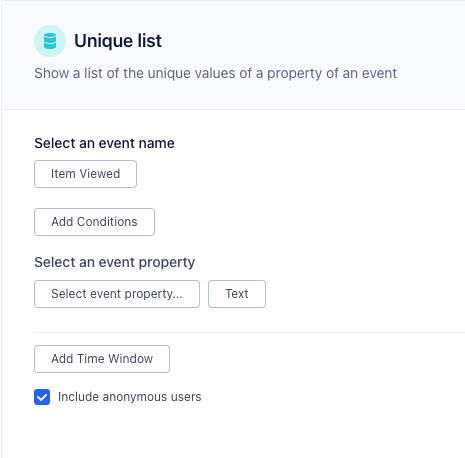Click the Select an event property label
The width and height of the screenshot is (465, 458).
pyautogui.click(x=115, y=262)
